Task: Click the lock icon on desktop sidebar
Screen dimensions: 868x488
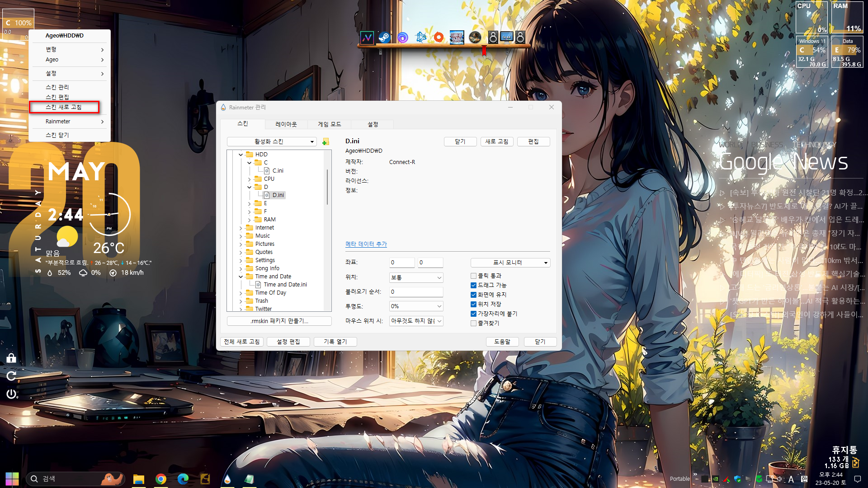Action: pos(11,358)
